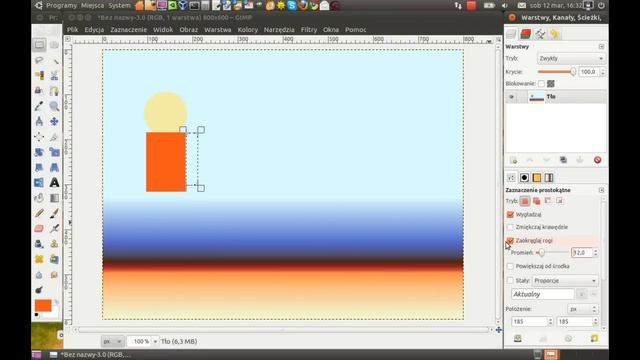Enable the Stały checkbox
Image resolution: width=640 pixels, height=360 pixels.
click(510, 280)
